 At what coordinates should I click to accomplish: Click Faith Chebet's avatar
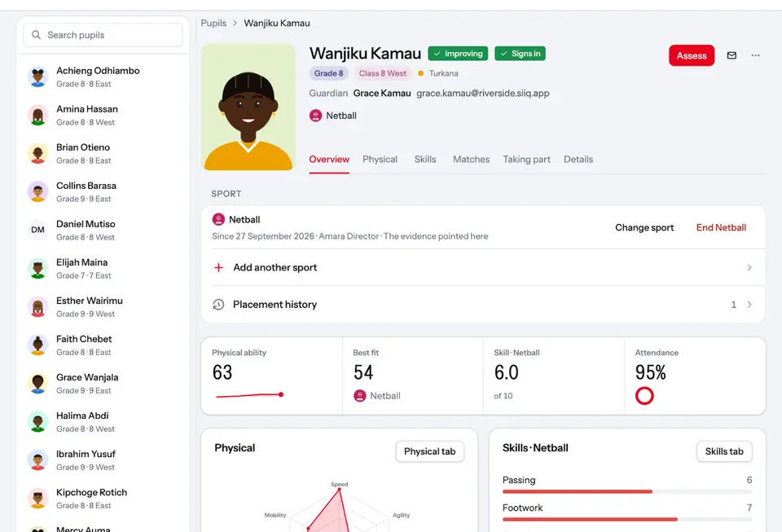click(x=38, y=345)
